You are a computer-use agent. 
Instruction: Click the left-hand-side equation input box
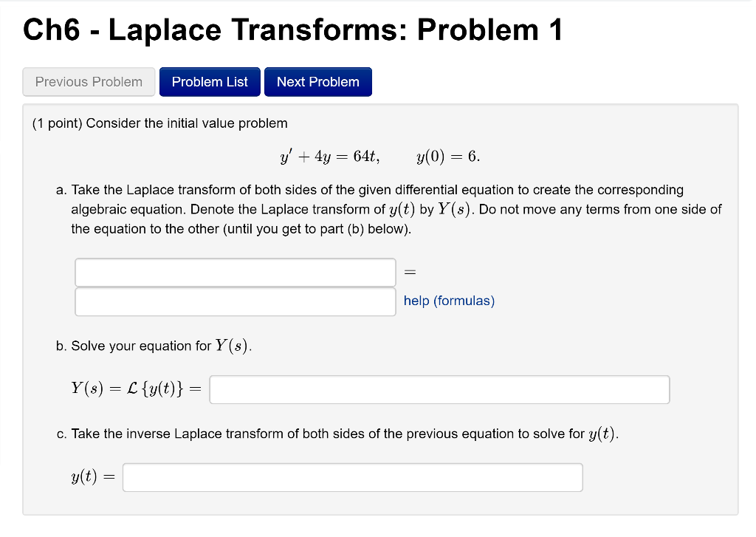tap(235, 272)
